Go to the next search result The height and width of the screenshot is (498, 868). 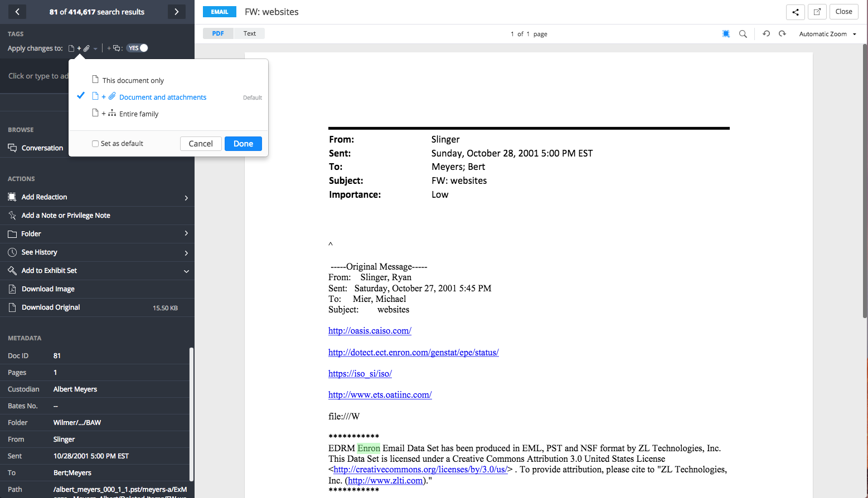tap(177, 12)
